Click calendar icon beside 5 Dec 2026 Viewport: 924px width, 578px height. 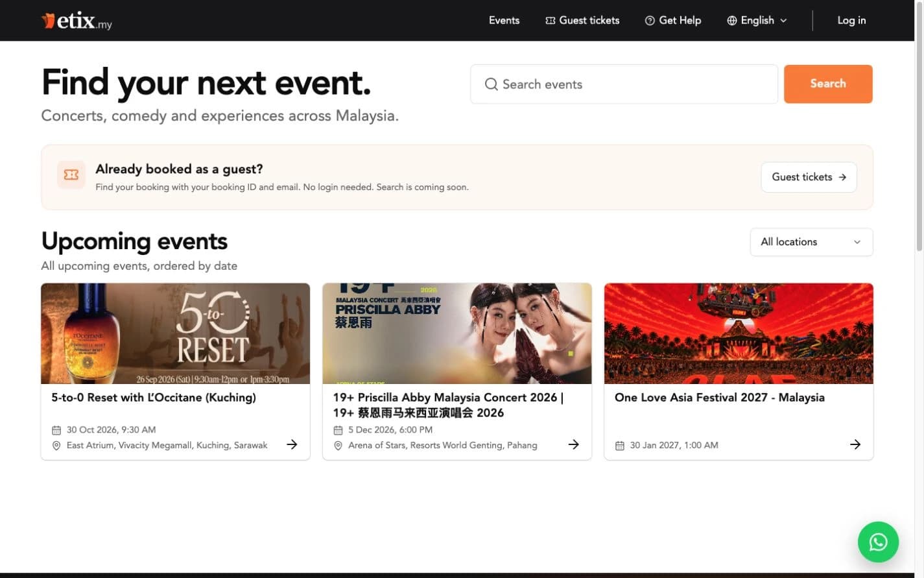pos(338,430)
